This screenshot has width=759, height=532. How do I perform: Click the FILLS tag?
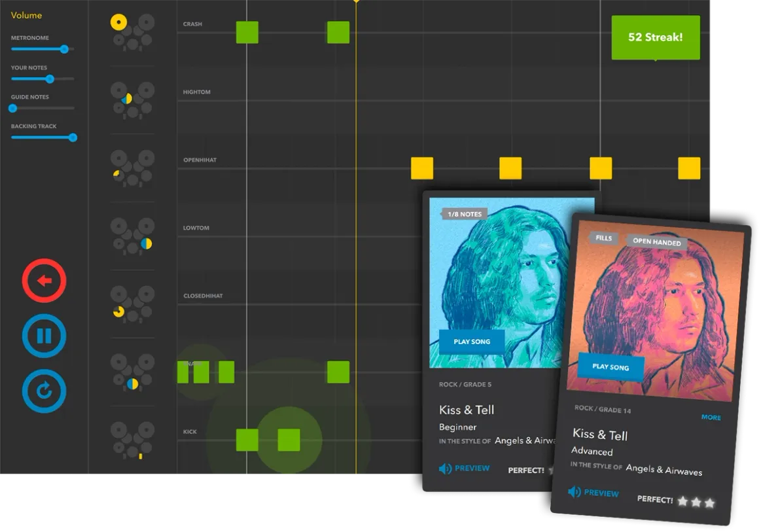pos(603,238)
